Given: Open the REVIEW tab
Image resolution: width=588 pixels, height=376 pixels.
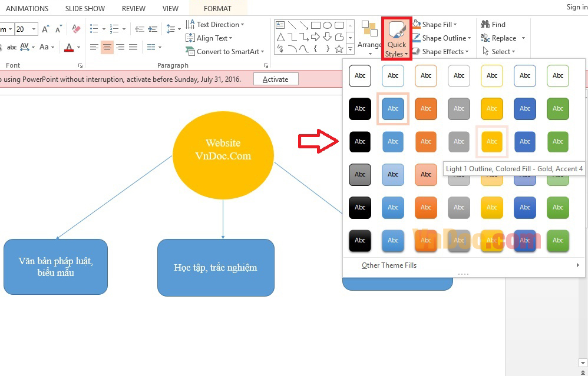Looking at the screenshot, I should pyautogui.click(x=133, y=8).
